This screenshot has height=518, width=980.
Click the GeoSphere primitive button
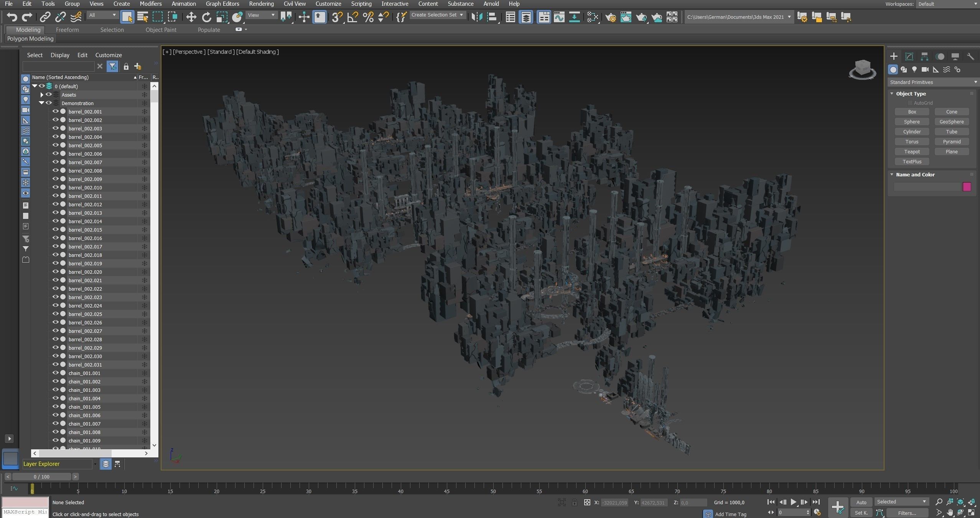pos(952,122)
